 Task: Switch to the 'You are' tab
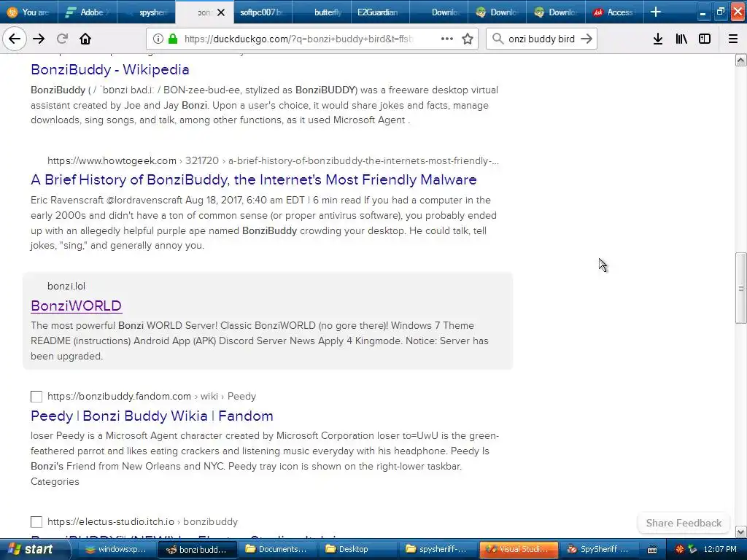pos(28,12)
